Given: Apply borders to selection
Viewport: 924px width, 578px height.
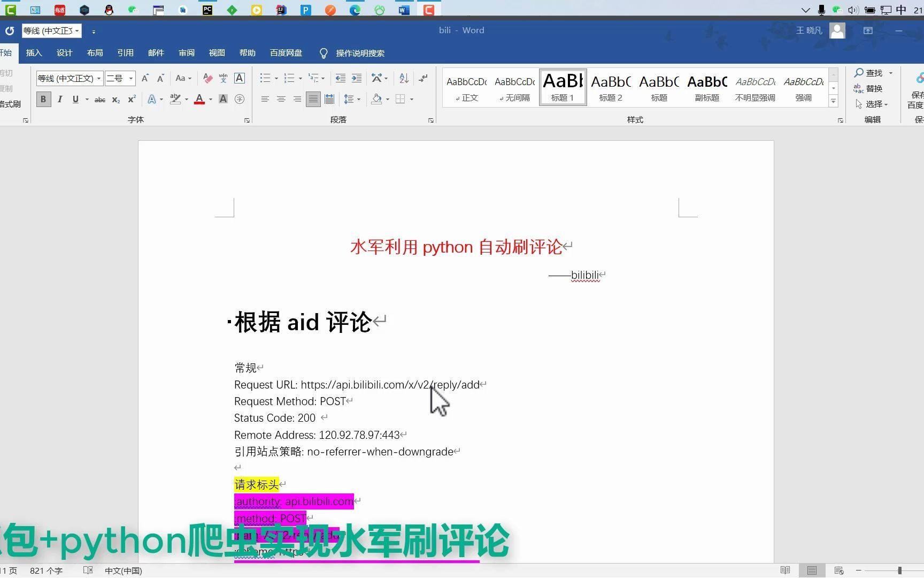Looking at the screenshot, I should (x=400, y=99).
